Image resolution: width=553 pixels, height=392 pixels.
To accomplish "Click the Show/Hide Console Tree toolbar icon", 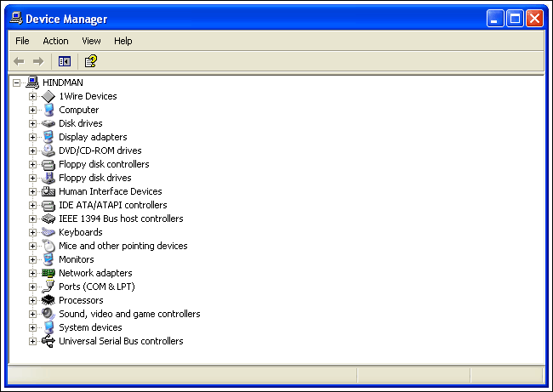I will point(64,61).
